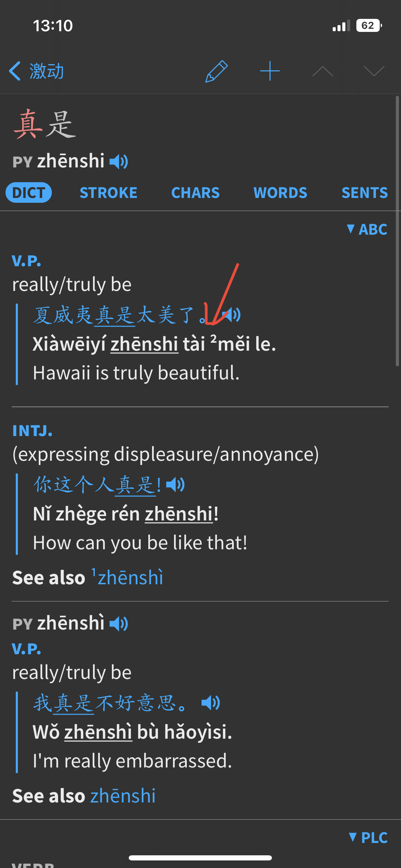The image size is (401, 868).
Task: Select the DICT tab
Action: (29, 192)
